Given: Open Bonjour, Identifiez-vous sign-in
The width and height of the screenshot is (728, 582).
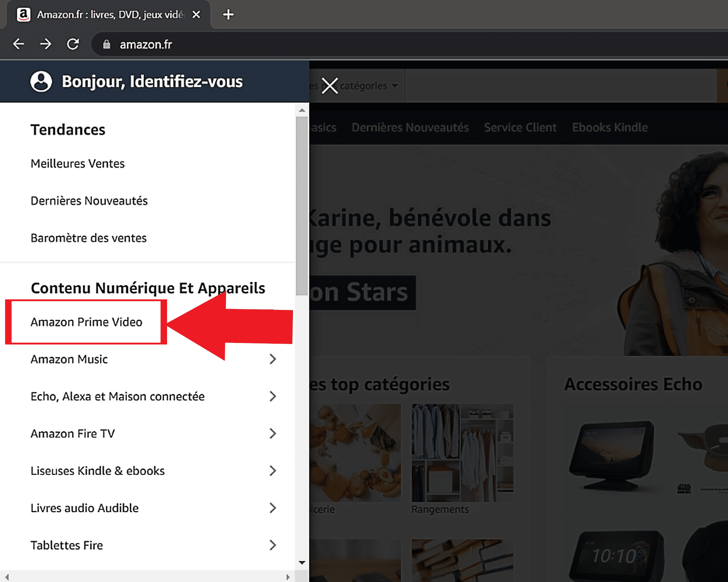Looking at the screenshot, I should click(x=152, y=81).
